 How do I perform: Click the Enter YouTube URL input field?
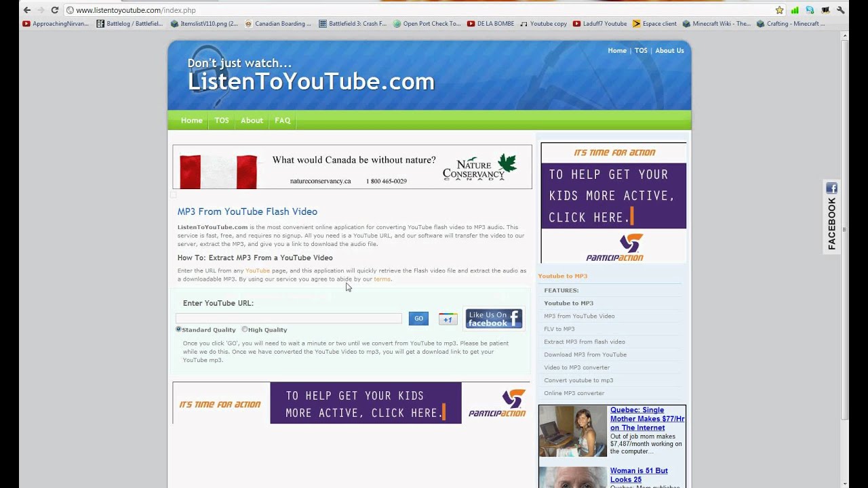pos(289,319)
